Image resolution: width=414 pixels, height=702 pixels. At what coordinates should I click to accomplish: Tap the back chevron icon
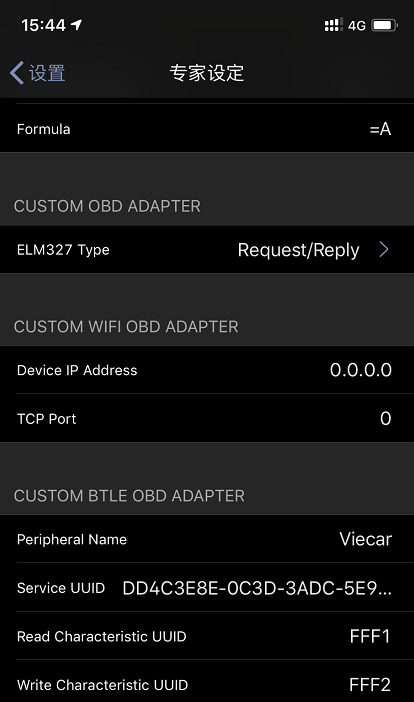[17, 73]
